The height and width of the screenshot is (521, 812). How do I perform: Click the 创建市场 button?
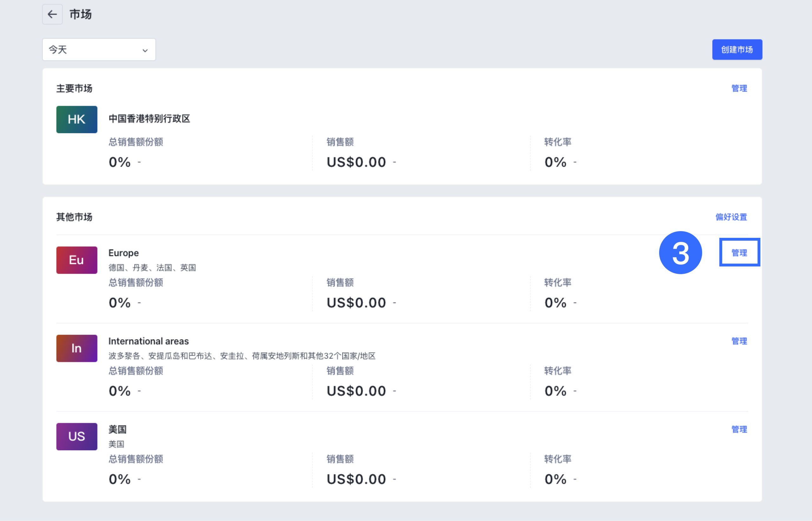737,50
